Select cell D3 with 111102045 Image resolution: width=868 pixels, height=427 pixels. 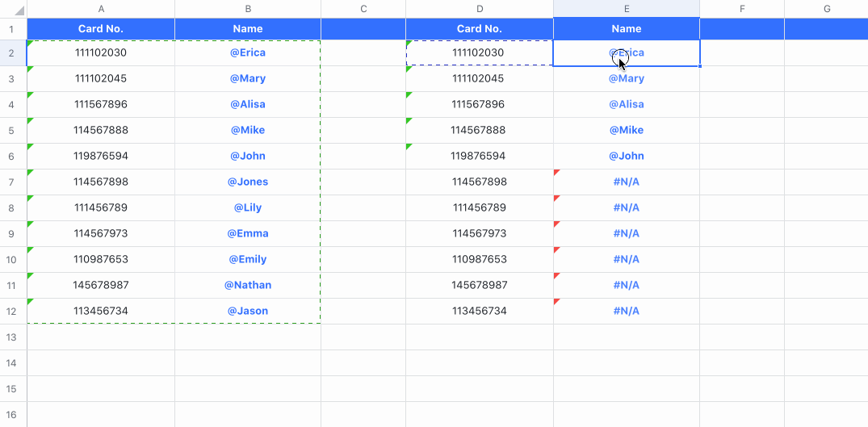(480, 78)
